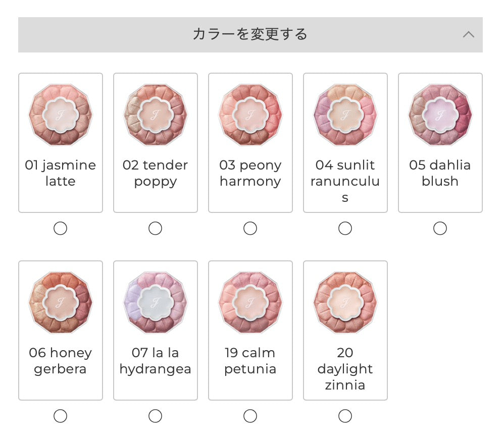Click the la la hydrangea palette image
Viewport: 504px width, 442px height.
click(x=156, y=302)
